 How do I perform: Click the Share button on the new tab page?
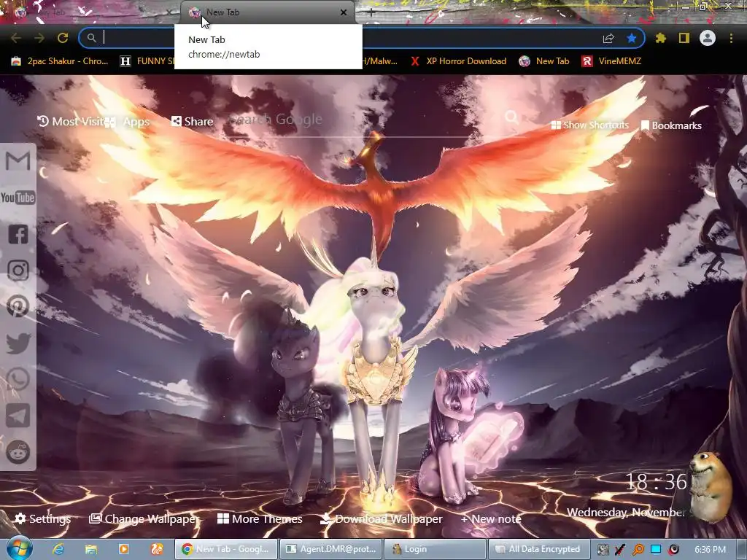(193, 122)
